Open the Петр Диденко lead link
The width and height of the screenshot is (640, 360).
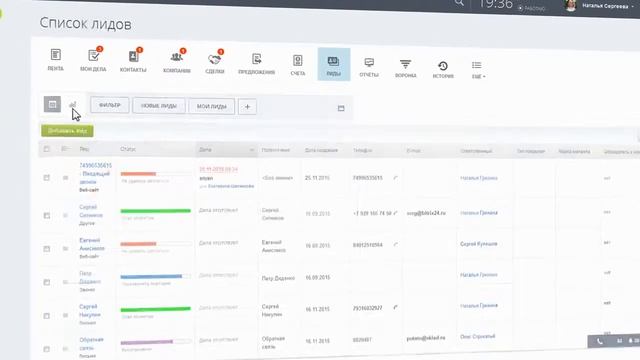coord(89,278)
